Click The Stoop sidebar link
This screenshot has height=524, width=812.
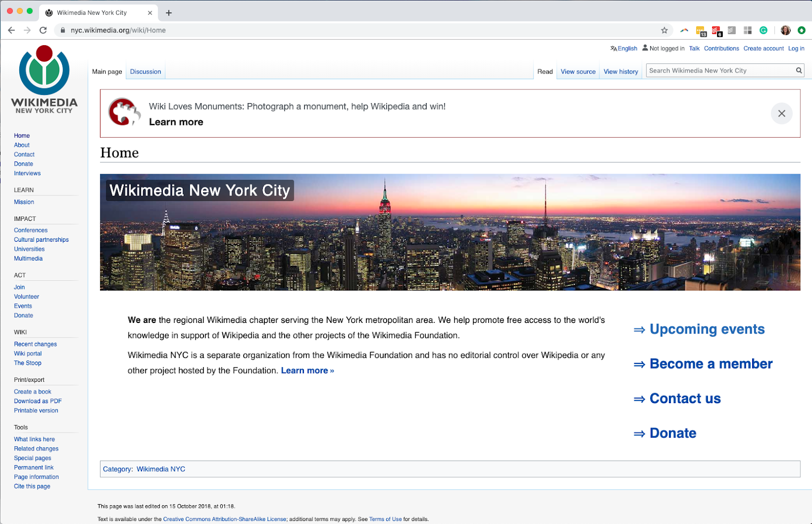click(x=28, y=363)
